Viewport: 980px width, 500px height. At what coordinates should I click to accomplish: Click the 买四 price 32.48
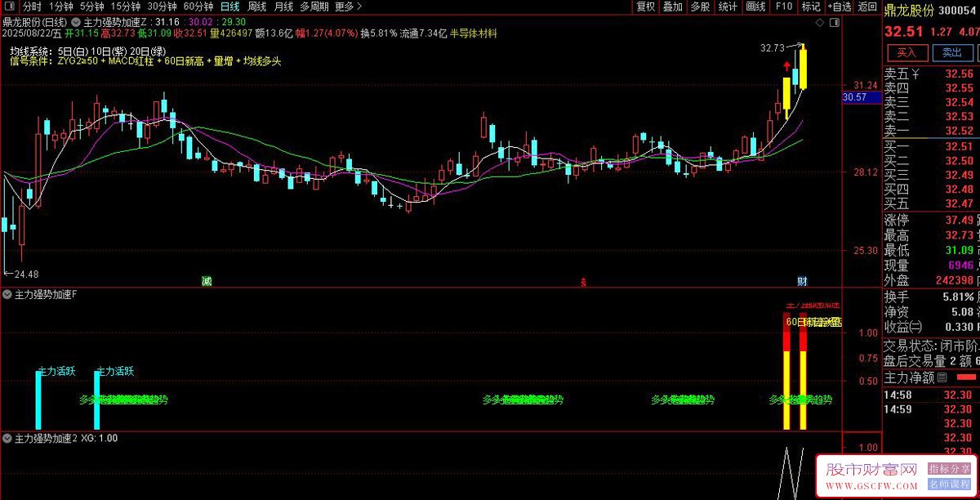click(x=960, y=190)
